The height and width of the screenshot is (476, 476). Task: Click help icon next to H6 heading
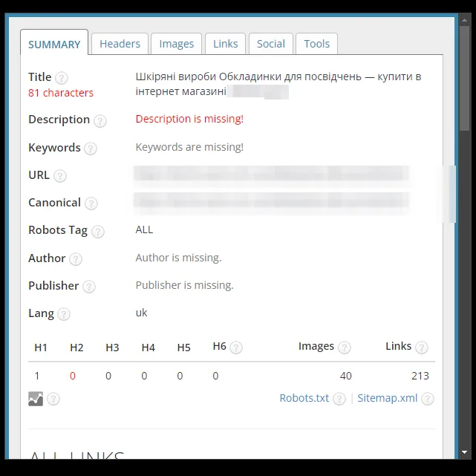[236, 348]
